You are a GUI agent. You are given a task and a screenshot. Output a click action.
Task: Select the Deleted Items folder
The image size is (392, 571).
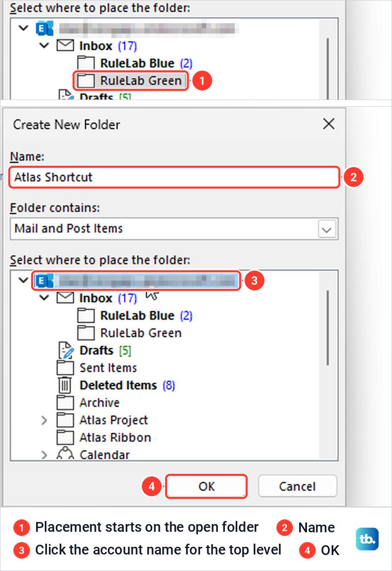click(x=127, y=385)
